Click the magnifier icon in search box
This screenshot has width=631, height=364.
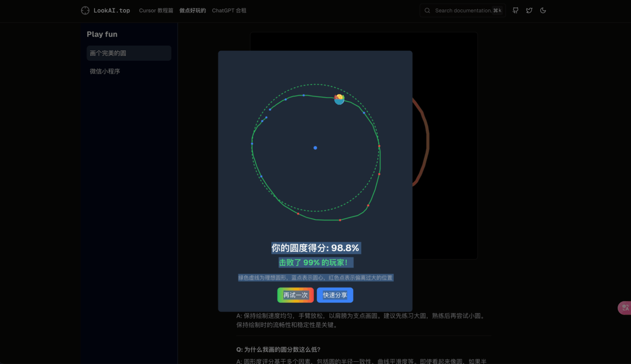427,11
